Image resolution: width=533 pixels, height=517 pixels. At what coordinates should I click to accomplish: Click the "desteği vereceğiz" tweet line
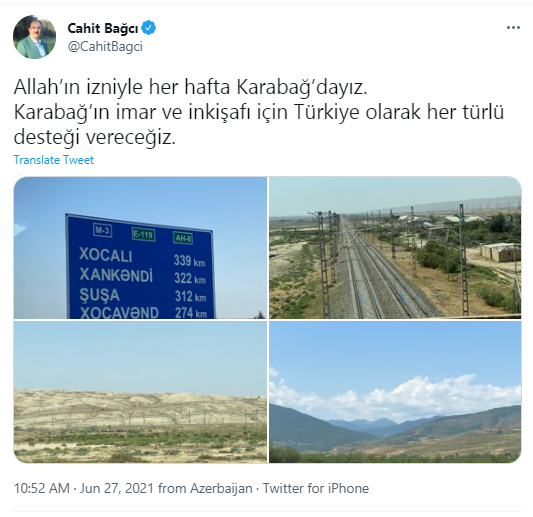[x=94, y=137]
